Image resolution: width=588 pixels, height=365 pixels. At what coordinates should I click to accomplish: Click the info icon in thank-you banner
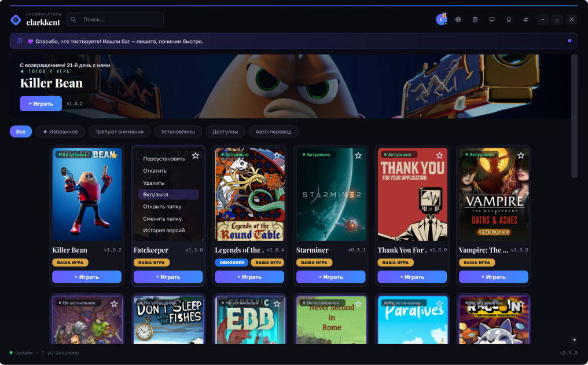coord(20,41)
